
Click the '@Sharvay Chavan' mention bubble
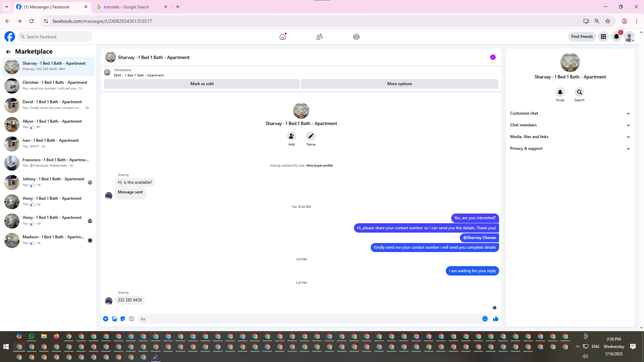coord(479,238)
